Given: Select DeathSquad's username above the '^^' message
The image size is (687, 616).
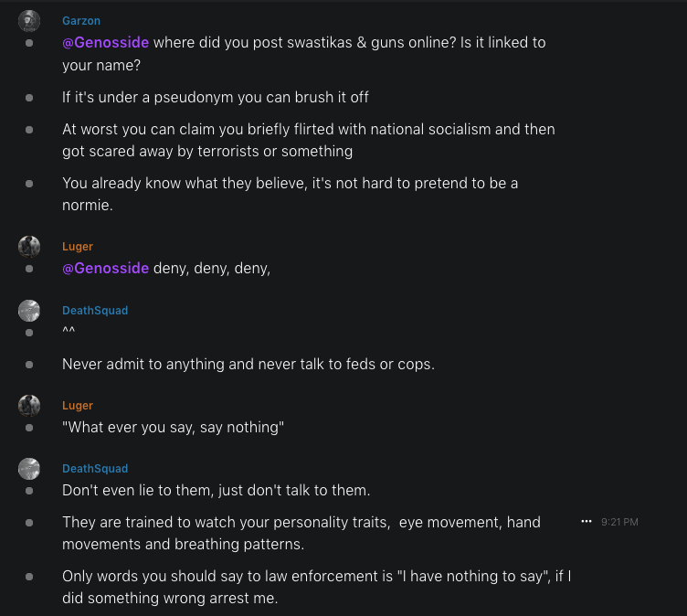Looking at the screenshot, I should tap(95, 311).
